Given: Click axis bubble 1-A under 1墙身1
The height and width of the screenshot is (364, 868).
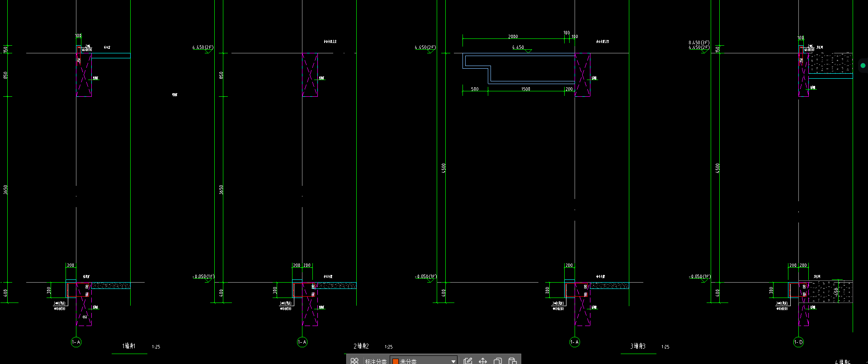Looking at the screenshot, I should 76,342.
